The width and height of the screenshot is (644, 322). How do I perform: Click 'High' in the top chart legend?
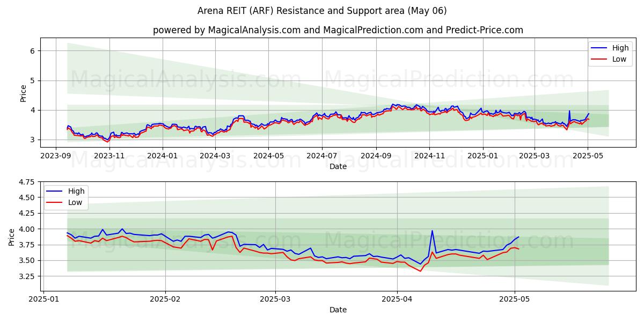click(620, 48)
